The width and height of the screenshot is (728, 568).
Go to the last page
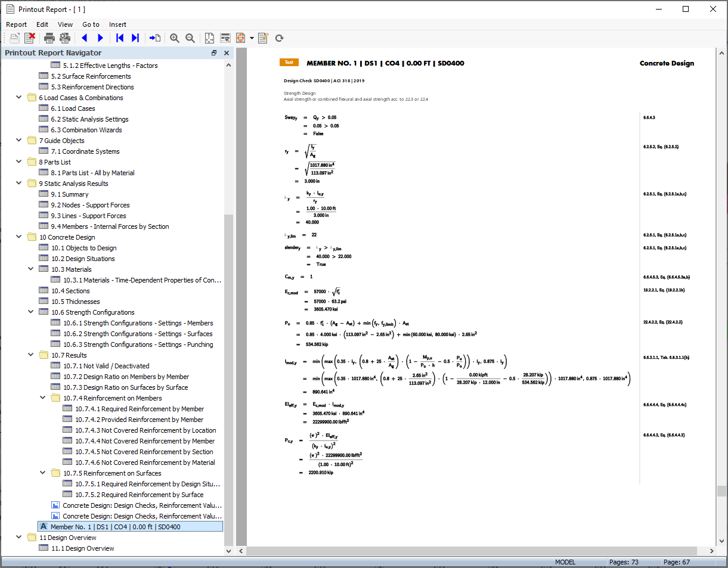[135, 38]
